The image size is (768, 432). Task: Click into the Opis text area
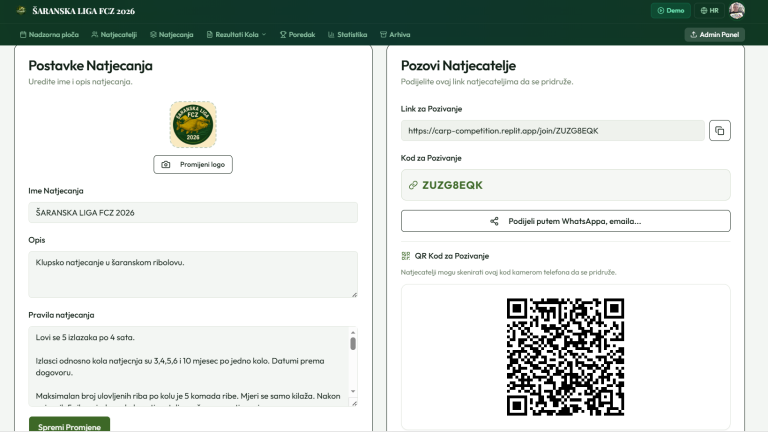tap(193, 274)
